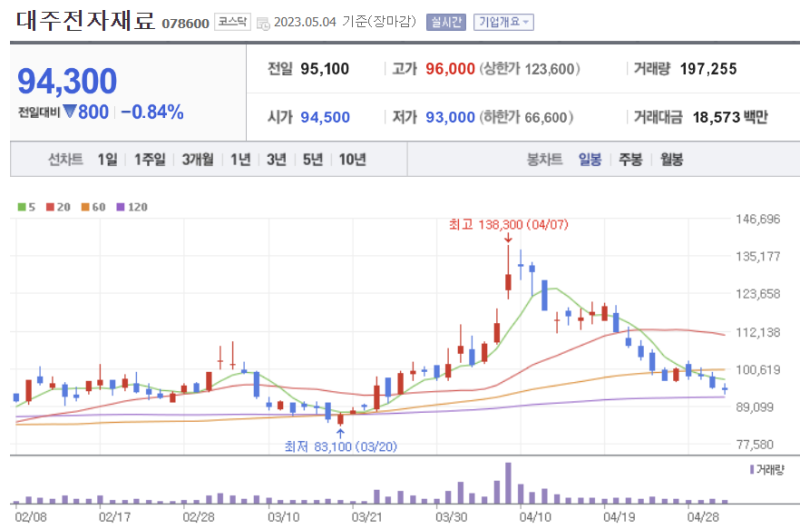
Task: Click the down triangle change indicator 800
Action: 86,112
